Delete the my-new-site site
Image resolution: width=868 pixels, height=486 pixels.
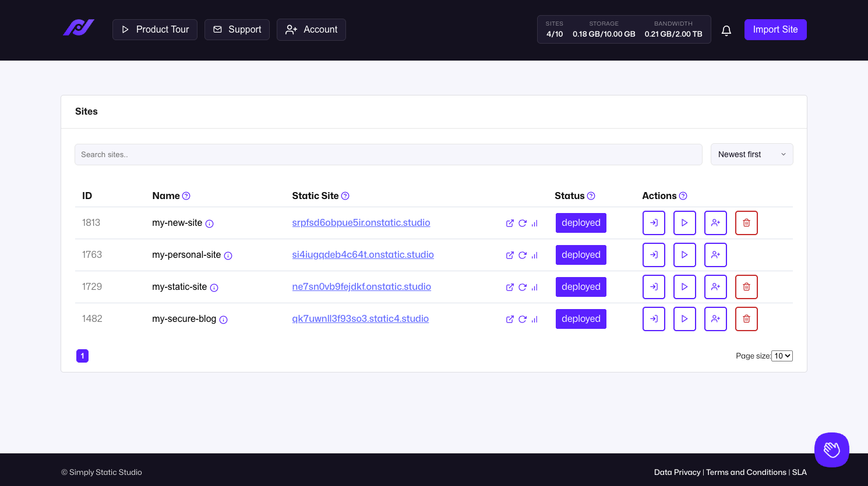(746, 223)
